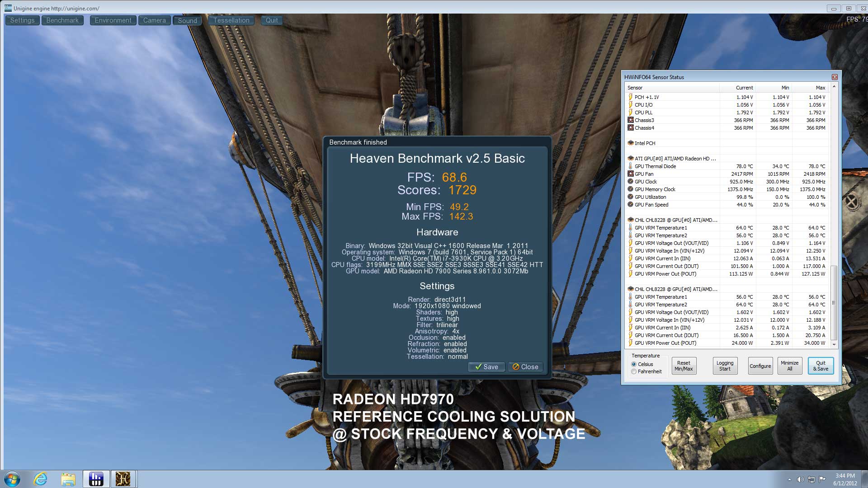The image size is (868, 488).
Task: Click the CPU PLL voltage icon
Action: point(630,113)
